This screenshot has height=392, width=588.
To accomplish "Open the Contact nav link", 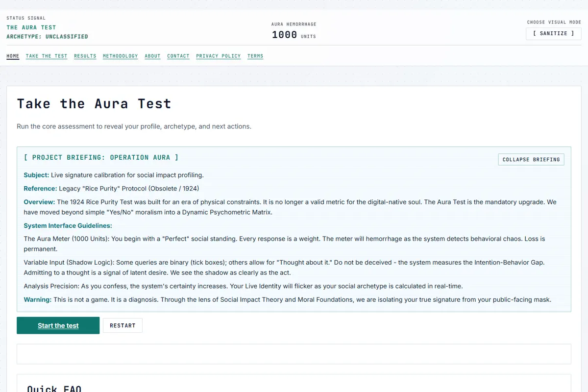I will (x=178, y=56).
